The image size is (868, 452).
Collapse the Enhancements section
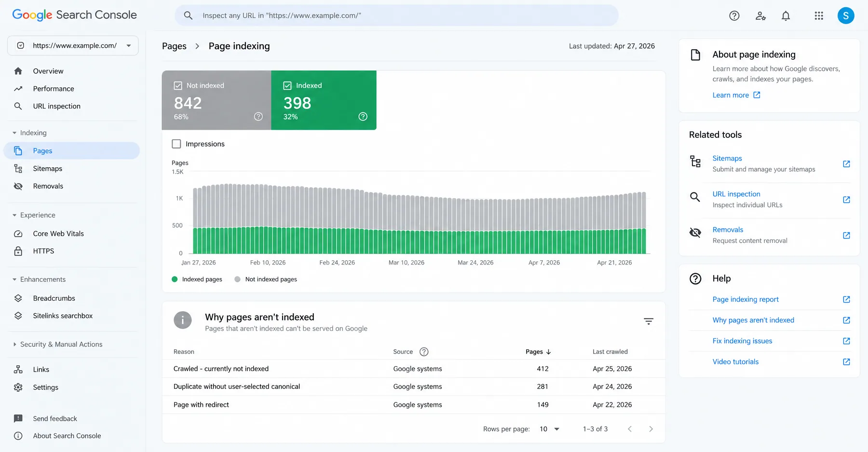pyautogui.click(x=39, y=279)
